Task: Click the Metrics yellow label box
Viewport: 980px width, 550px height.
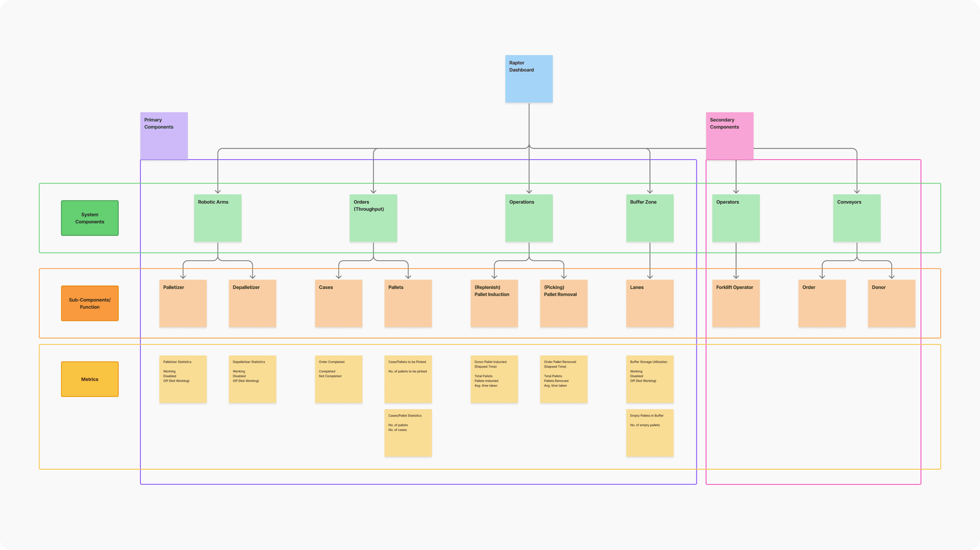Action: [x=90, y=379]
